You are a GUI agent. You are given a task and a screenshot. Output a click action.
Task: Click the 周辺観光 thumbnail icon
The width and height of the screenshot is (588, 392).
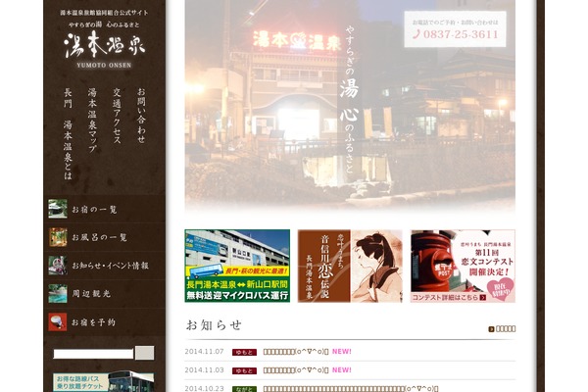[58, 293]
